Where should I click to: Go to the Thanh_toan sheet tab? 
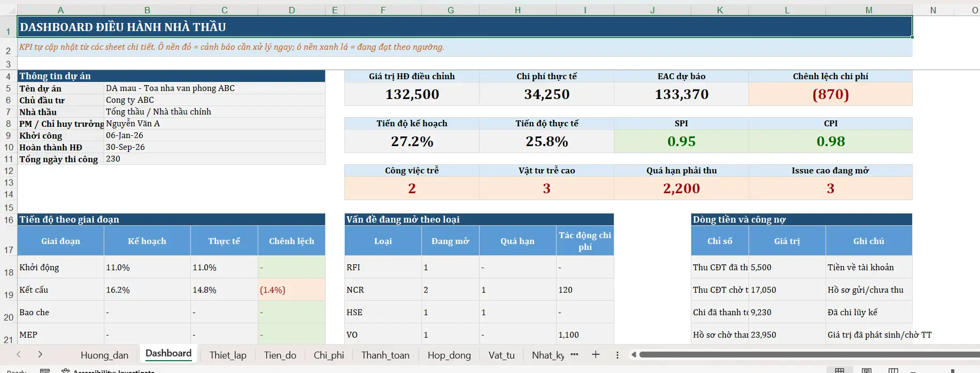(385, 355)
